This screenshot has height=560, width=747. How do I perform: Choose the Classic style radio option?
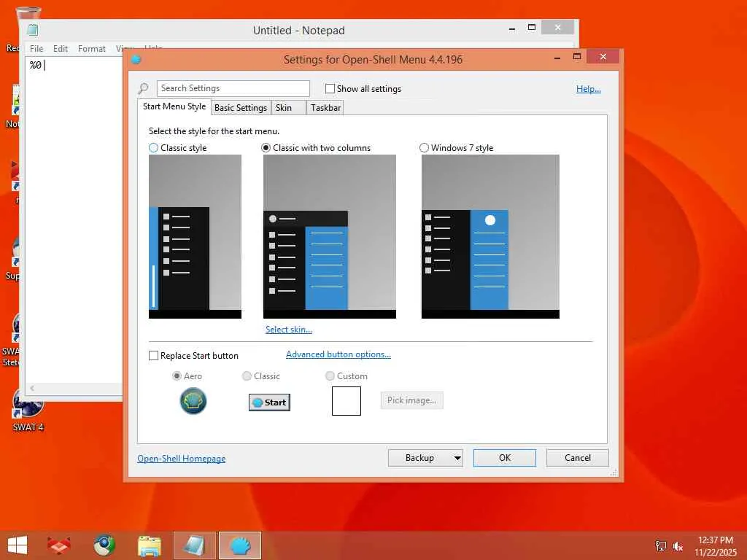click(153, 147)
